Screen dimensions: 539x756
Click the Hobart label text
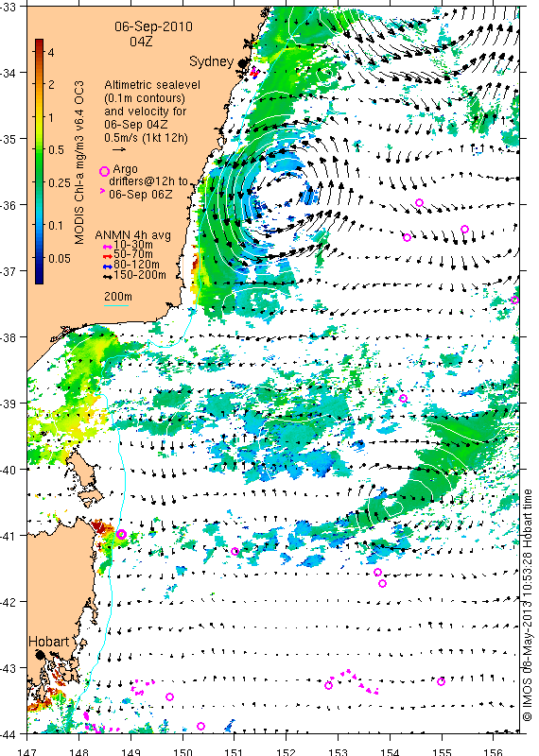click(49, 642)
